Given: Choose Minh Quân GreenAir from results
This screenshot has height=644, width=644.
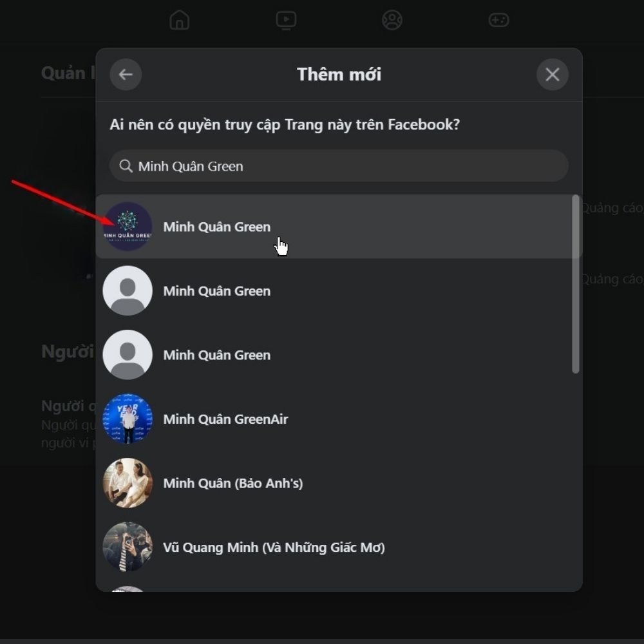Looking at the screenshot, I should coord(225,419).
